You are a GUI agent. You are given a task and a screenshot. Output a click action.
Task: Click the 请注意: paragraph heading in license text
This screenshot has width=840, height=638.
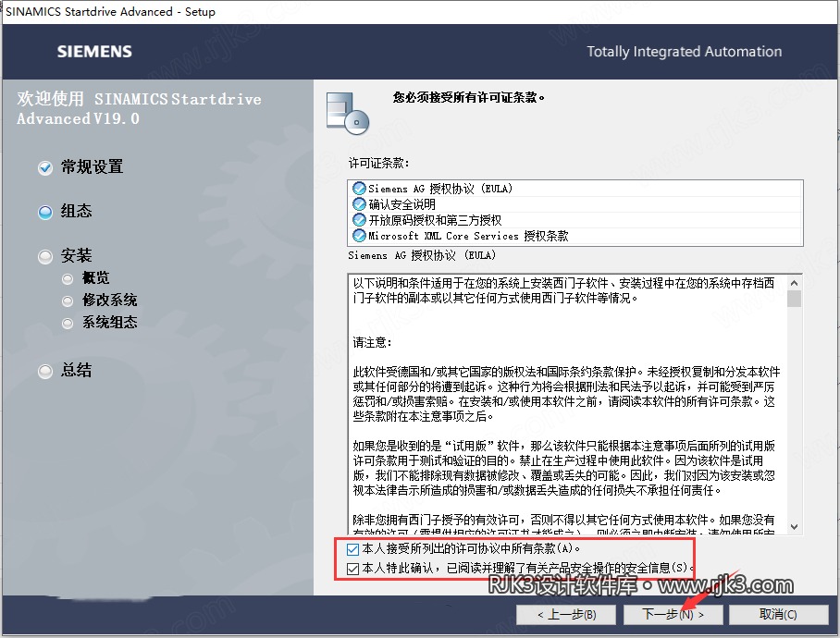[372, 342]
